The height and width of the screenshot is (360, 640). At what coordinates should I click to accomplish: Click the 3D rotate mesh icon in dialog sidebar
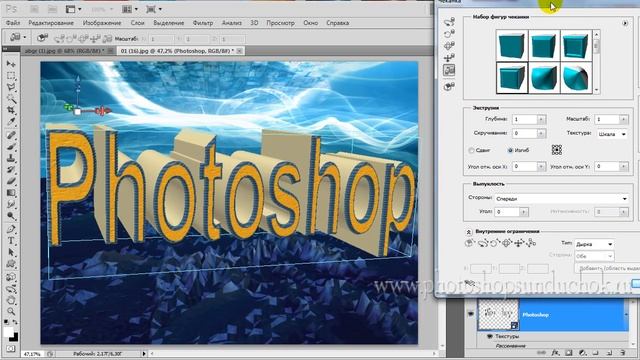(449, 22)
